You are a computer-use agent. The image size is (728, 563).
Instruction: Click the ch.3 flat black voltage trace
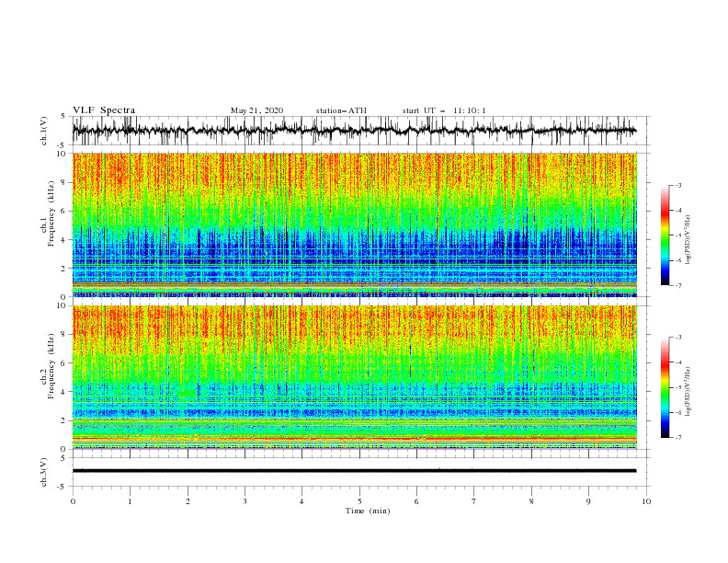pyautogui.click(x=354, y=471)
